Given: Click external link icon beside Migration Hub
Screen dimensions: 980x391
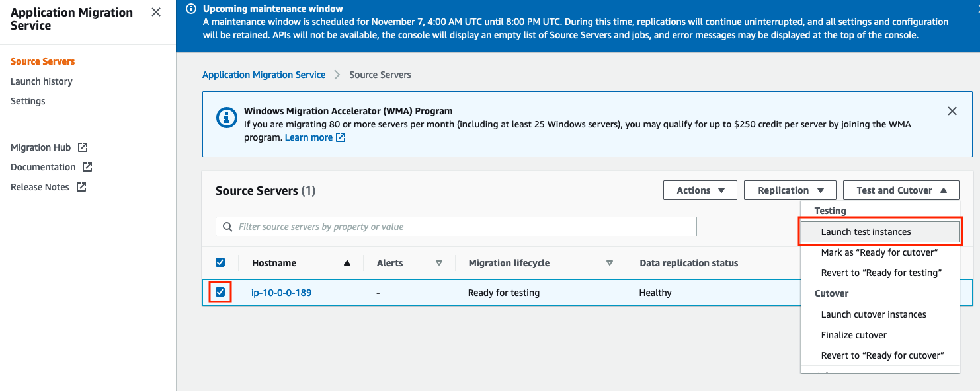Looking at the screenshot, I should [83, 147].
